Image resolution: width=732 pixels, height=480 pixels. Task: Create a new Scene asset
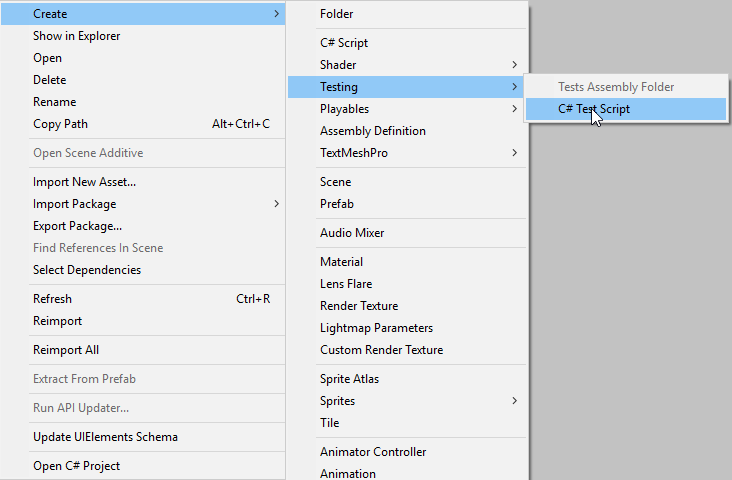[x=407, y=182]
